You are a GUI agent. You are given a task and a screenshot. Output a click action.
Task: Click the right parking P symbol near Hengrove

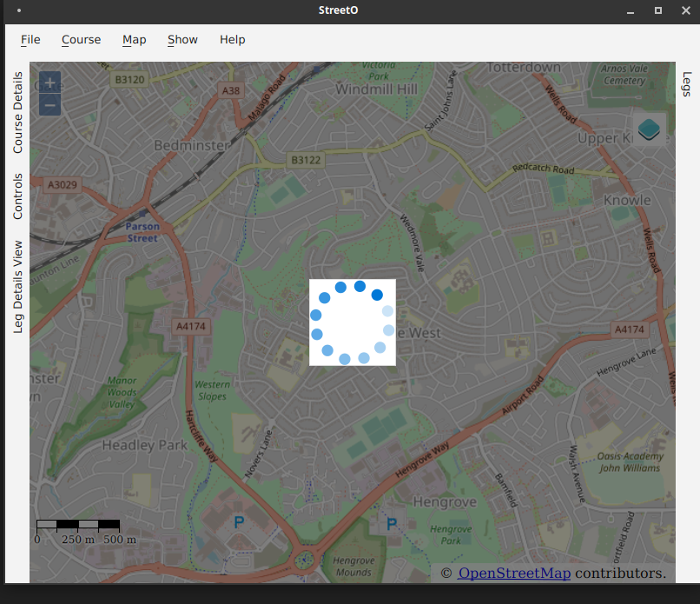pyautogui.click(x=391, y=523)
